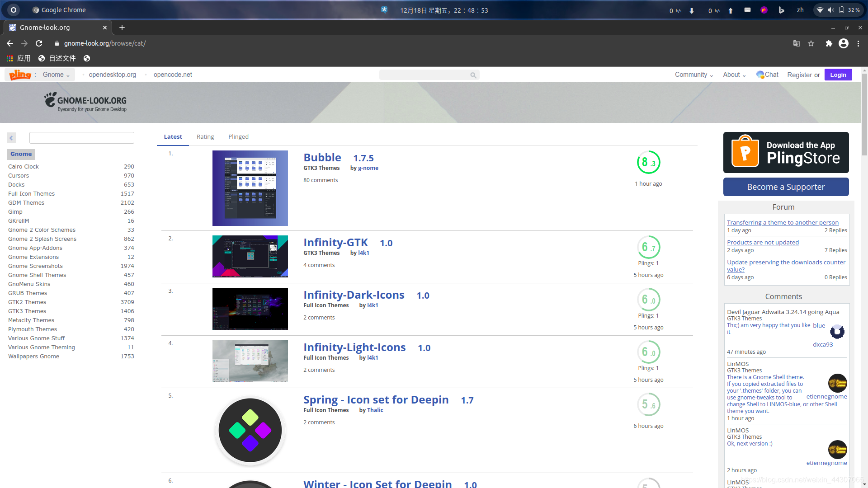Click the site lock icon in address bar
Screen dimensions: 868x488
(x=57, y=43)
